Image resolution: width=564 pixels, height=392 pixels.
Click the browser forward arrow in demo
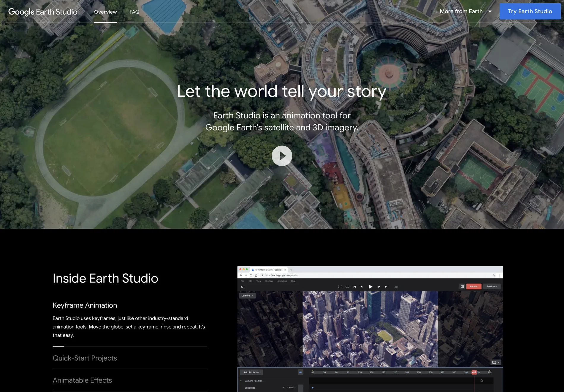(x=246, y=275)
